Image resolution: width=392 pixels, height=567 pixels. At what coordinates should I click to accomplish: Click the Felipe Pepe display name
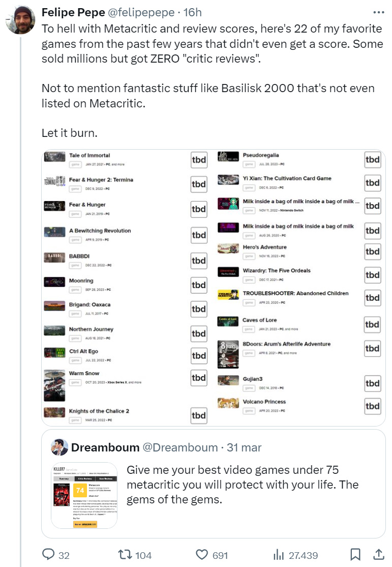(73, 12)
